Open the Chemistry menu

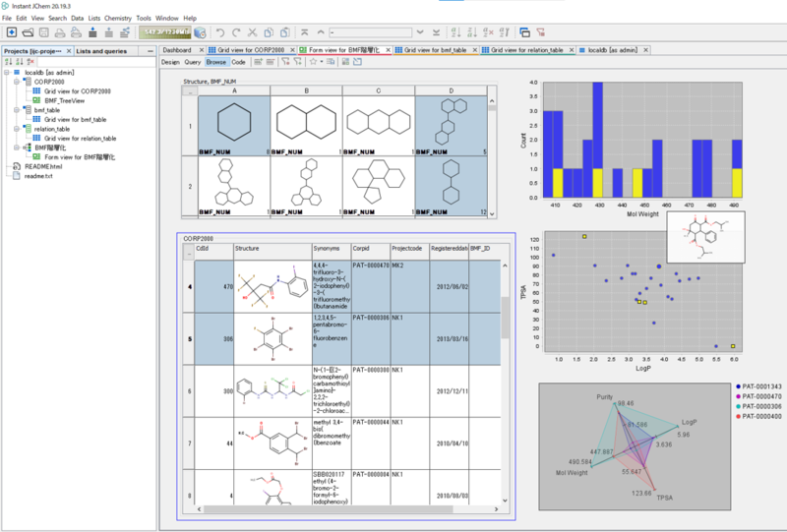click(x=117, y=18)
